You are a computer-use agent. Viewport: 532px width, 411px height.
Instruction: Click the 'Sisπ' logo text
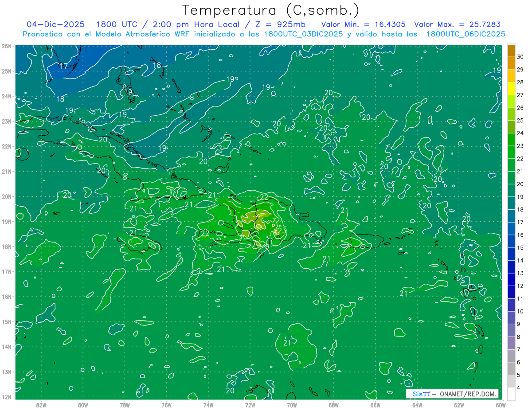coord(421,394)
